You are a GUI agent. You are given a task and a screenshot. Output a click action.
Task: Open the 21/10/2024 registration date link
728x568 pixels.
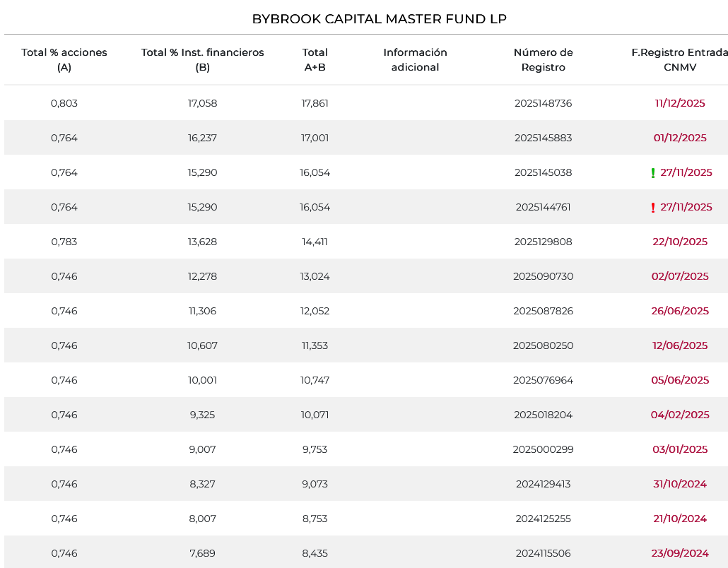tap(680, 519)
